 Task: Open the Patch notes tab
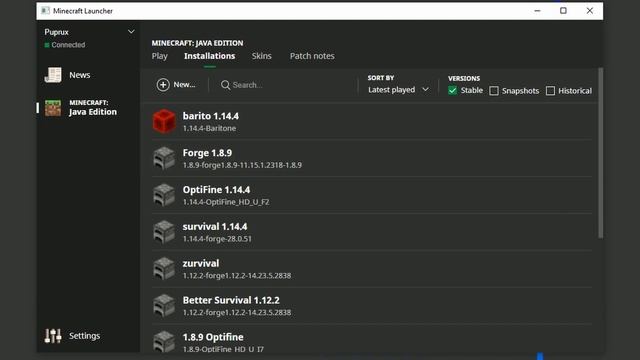pyautogui.click(x=312, y=56)
